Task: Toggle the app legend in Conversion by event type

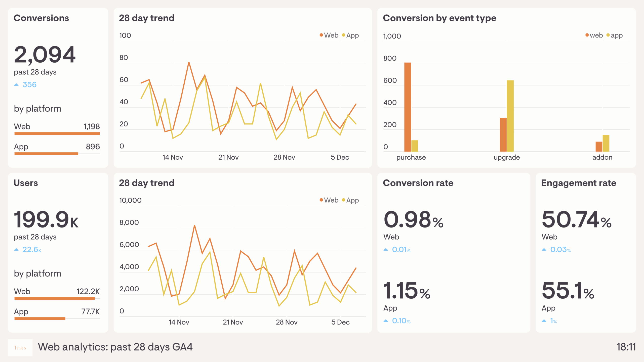Action: (617, 35)
